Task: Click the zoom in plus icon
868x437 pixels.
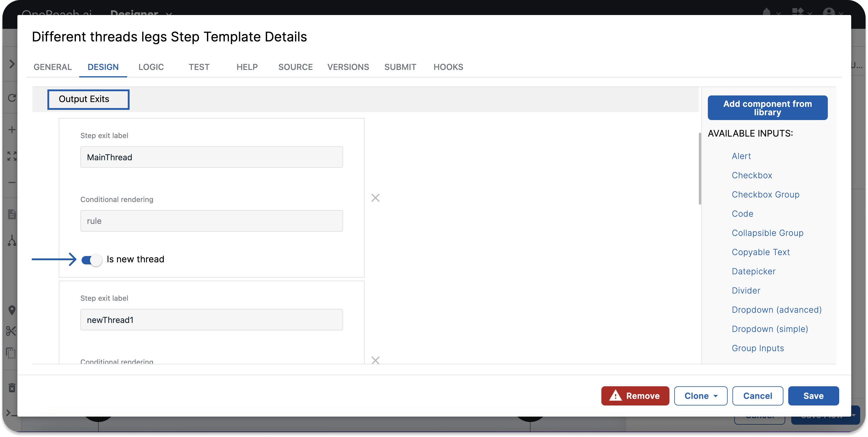Action: [12, 130]
